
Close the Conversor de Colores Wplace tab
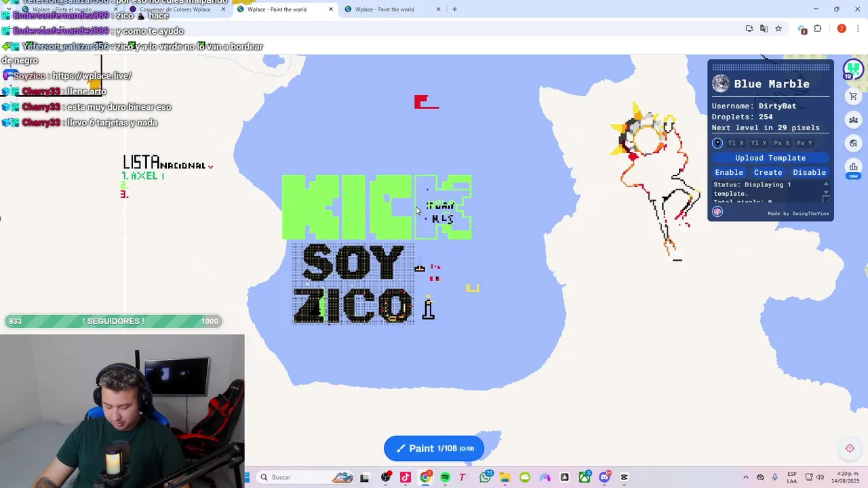tap(223, 9)
